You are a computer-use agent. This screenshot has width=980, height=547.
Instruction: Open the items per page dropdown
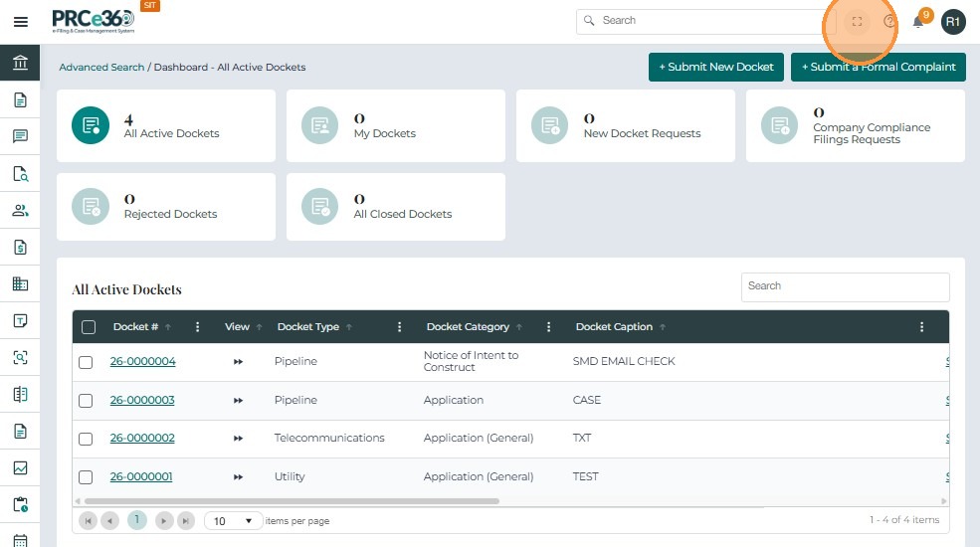234,521
